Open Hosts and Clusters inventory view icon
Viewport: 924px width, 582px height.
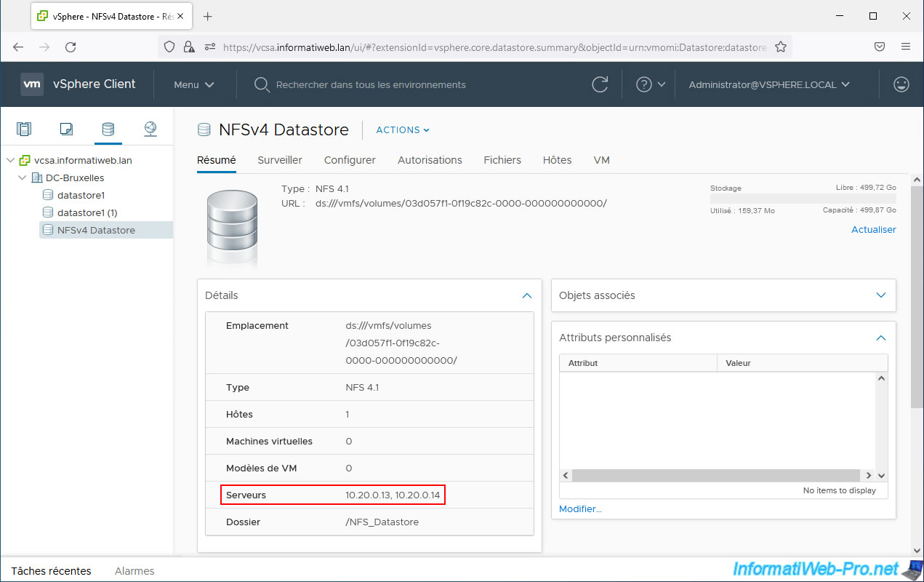click(24, 129)
